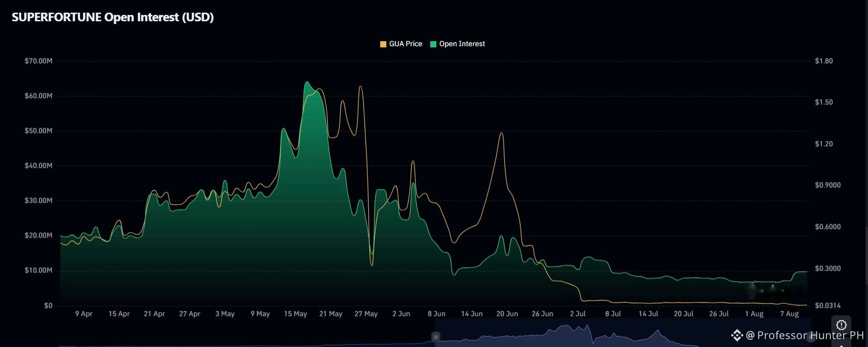The width and height of the screenshot is (868, 347).
Task: Click the $1.80 price axis label
Action: [x=824, y=61]
